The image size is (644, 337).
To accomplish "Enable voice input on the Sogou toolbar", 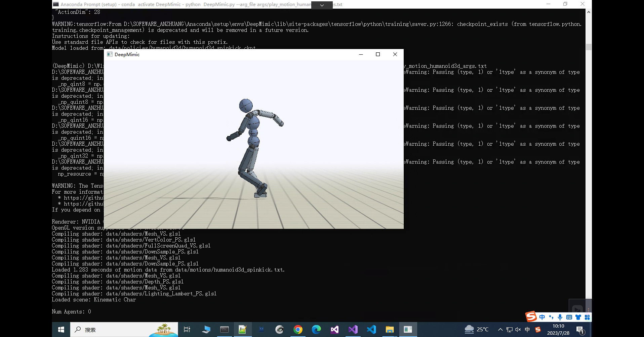I will click(560, 317).
